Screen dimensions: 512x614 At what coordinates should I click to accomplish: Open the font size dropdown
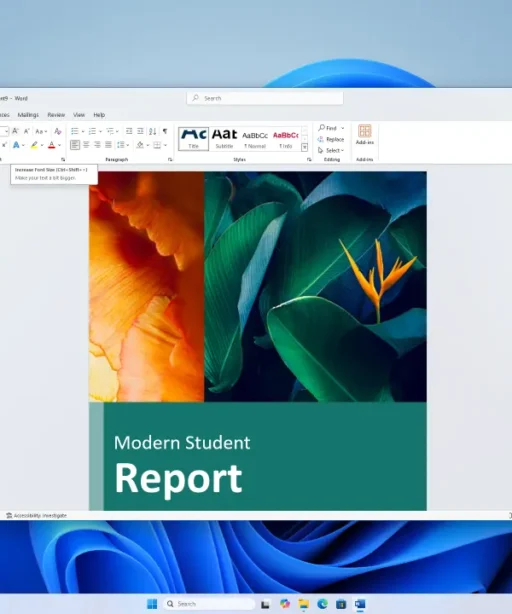[x=6, y=131]
